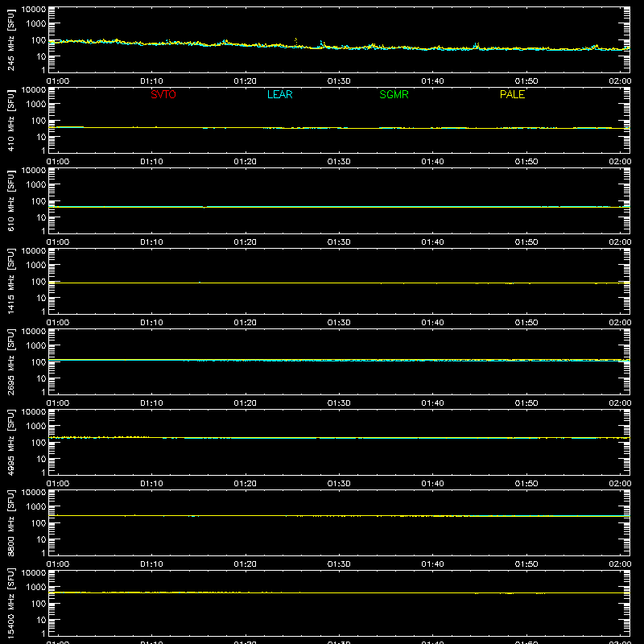Click the cyan bump near 01:45 in 245 MHz plot
This screenshot has width=644, height=644.
pyautogui.click(x=477, y=45)
